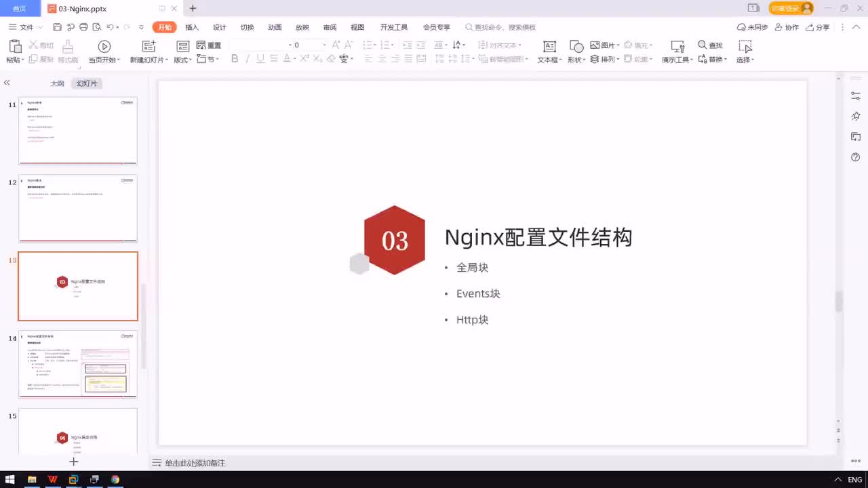Toggle Strikethrough formatting
Screen dimensions: 868x488
pyautogui.click(x=273, y=59)
